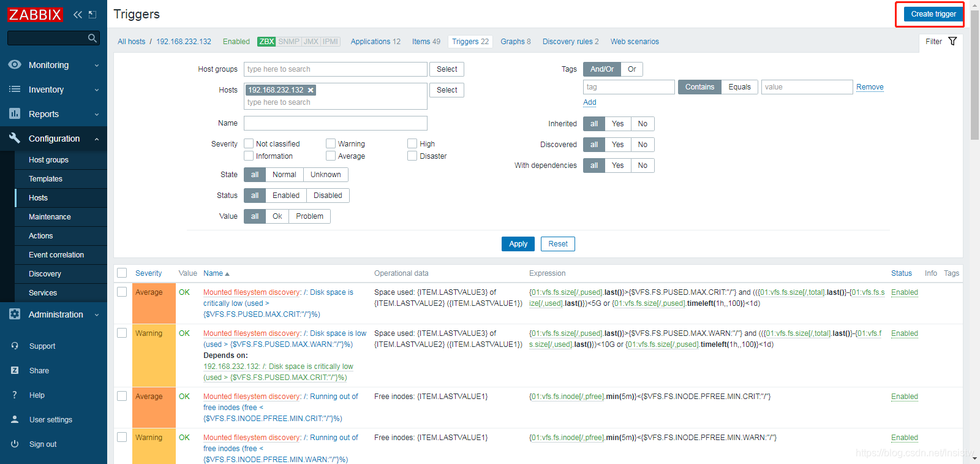Viewport: 980px width, 464px height.
Task: Select the disk space critically low trigger checkbox
Action: click(122, 292)
